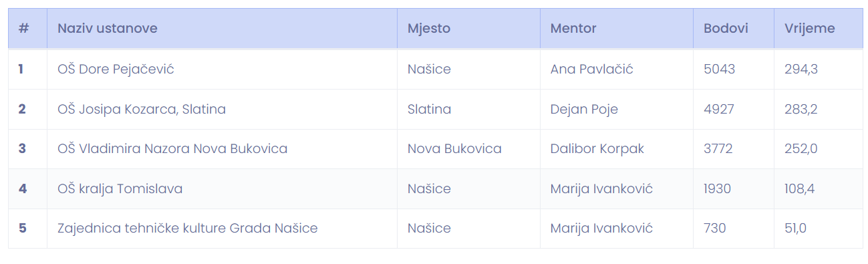Click the '#' rank column header
Screen dimensions: 868x264
coord(23,29)
